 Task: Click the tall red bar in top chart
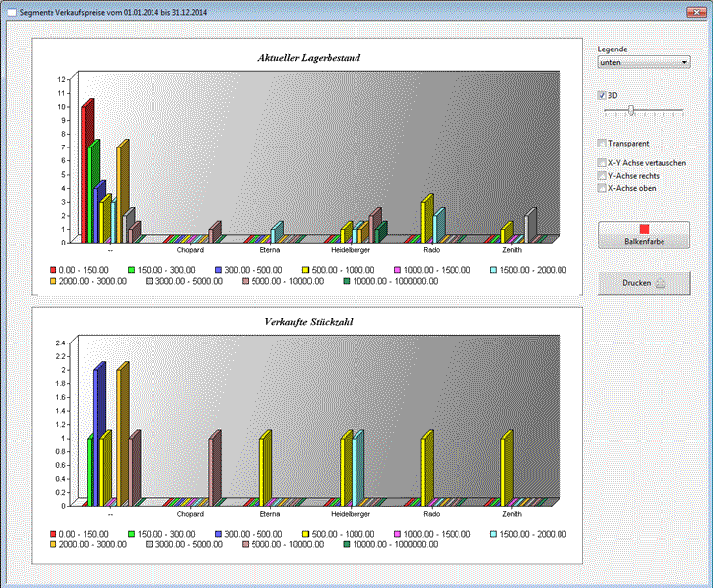86,172
